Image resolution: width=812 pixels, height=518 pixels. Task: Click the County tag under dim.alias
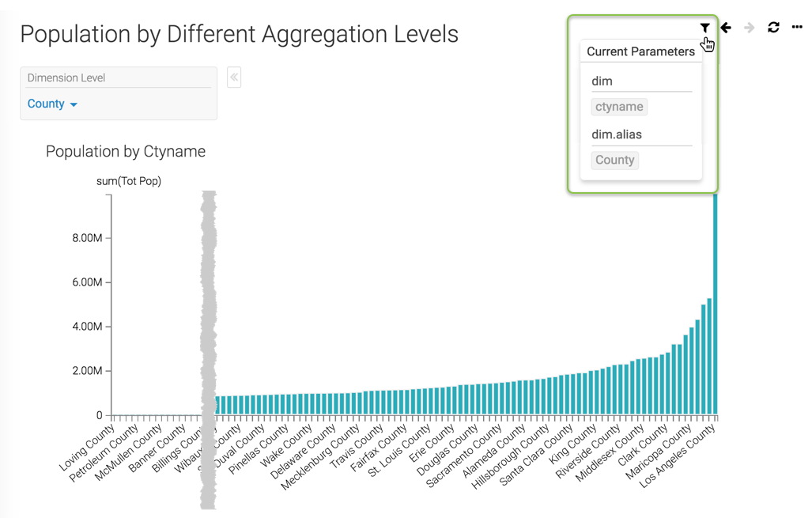[614, 160]
